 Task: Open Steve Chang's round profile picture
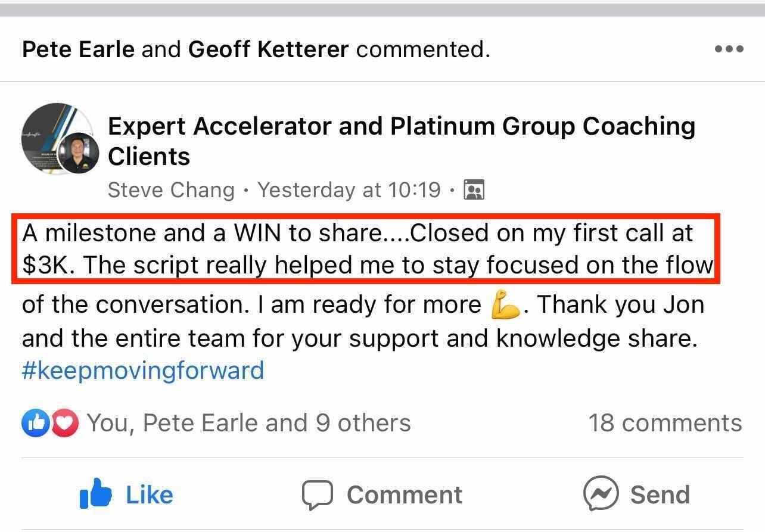click(79, 153)
